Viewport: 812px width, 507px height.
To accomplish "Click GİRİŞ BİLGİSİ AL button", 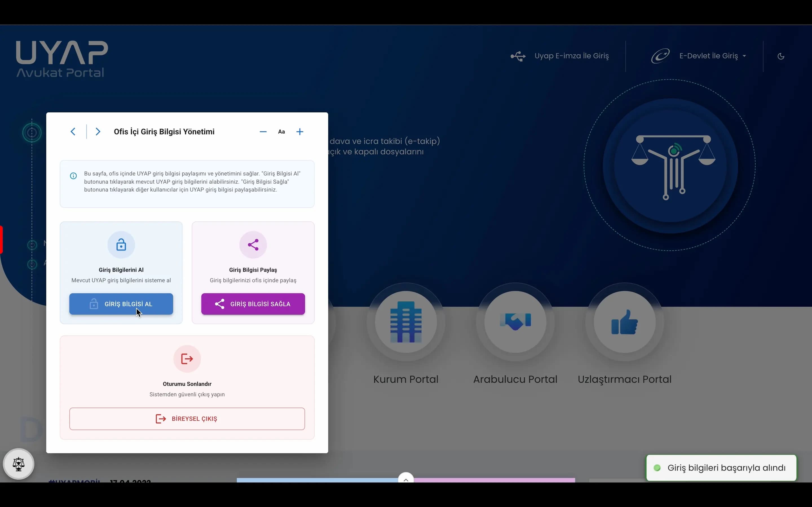I will coord(121,304).
